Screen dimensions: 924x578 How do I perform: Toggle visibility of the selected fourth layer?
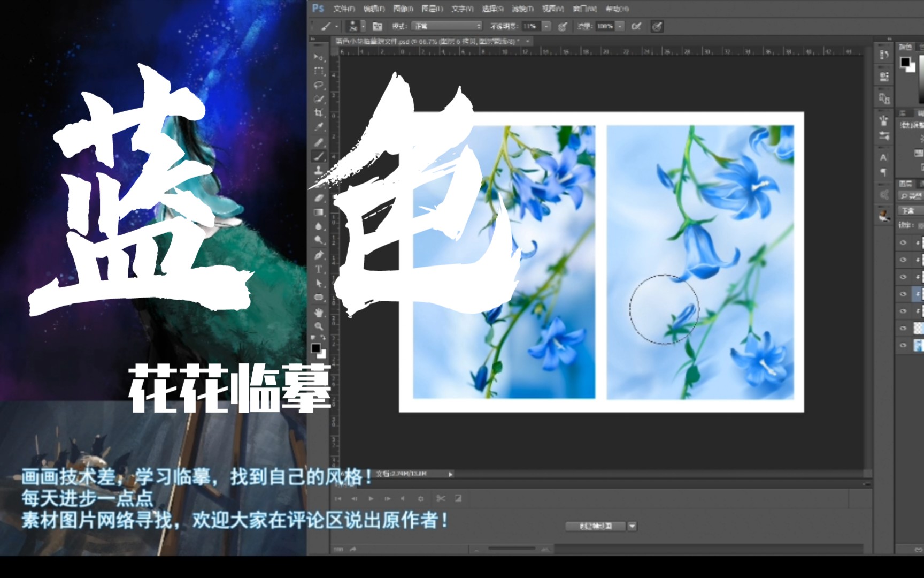pyautogui.click(x=903, y=294)
